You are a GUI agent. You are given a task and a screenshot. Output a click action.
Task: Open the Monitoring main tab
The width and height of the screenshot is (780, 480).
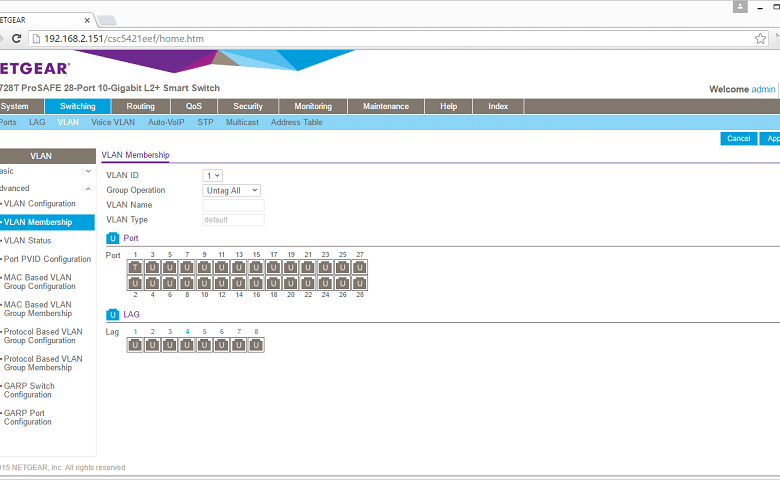(313, 106)
